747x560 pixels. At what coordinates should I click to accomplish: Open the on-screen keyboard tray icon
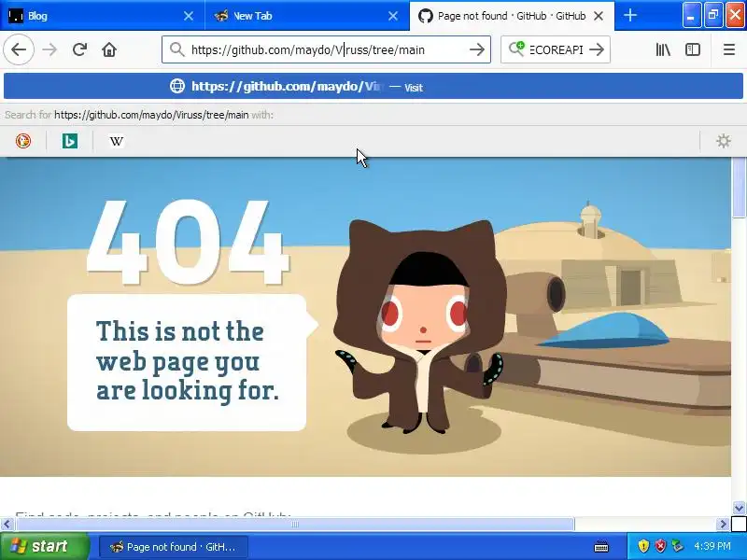pyautogui.click(x=601, y=547)
